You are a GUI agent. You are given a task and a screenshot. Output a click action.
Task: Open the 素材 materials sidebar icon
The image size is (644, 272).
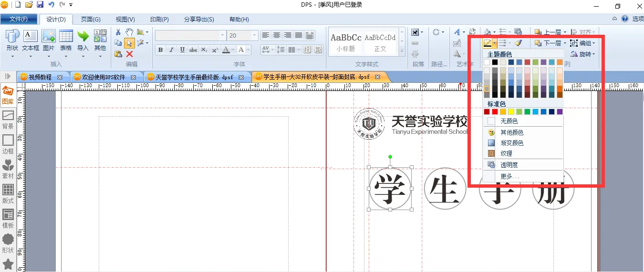[x=8, y=169]
